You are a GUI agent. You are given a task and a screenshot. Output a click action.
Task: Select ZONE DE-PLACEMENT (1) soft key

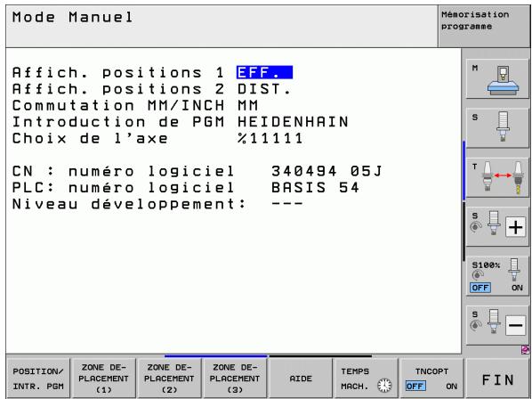tap(103, 378)
